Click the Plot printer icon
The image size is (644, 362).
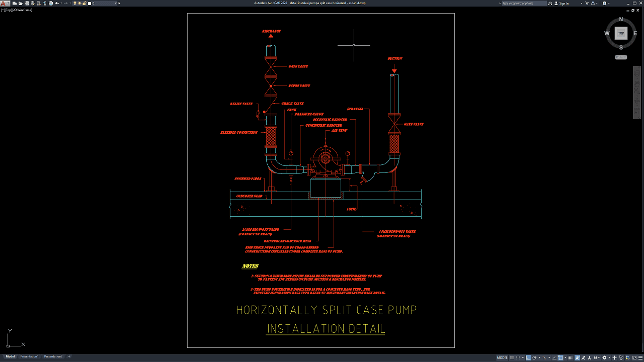[50, 3]
